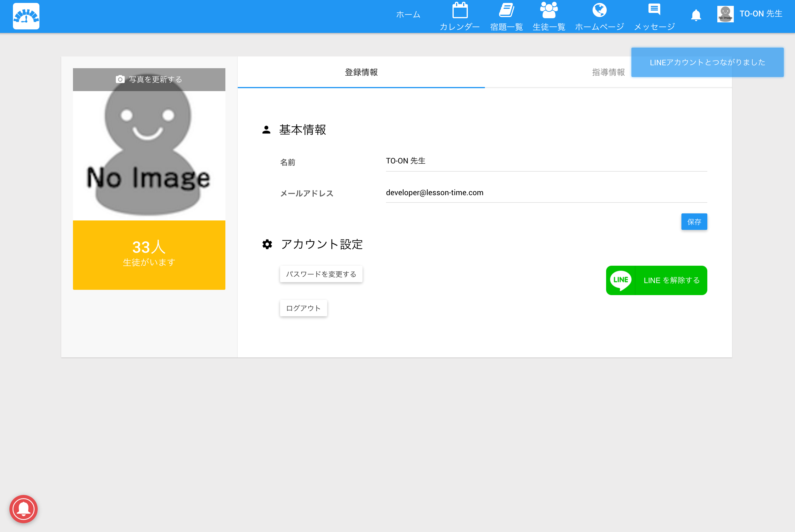Switch to the 登録情報 tab
Image resolution: width=795 pixels, height=532 pixels.
coord(361,72)
